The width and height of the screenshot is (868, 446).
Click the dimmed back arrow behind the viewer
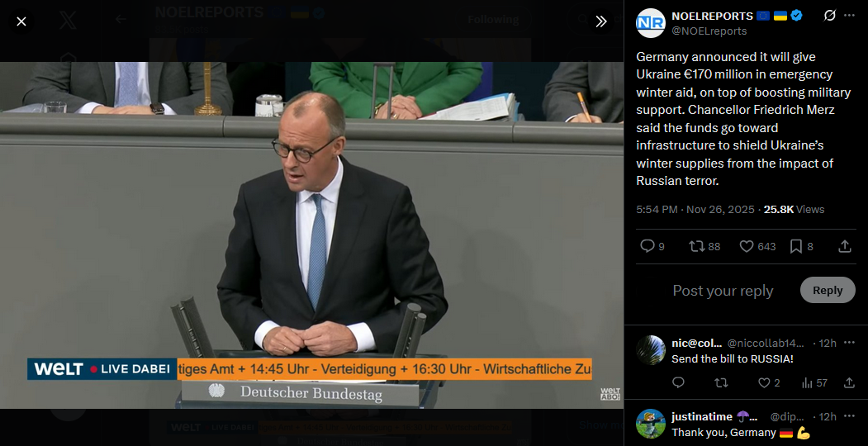click(x=121, y=19)
